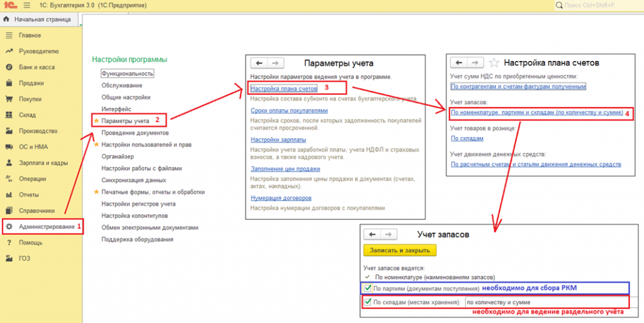Open Печатные формы, отчеты и обработки

tap(153, 192)
